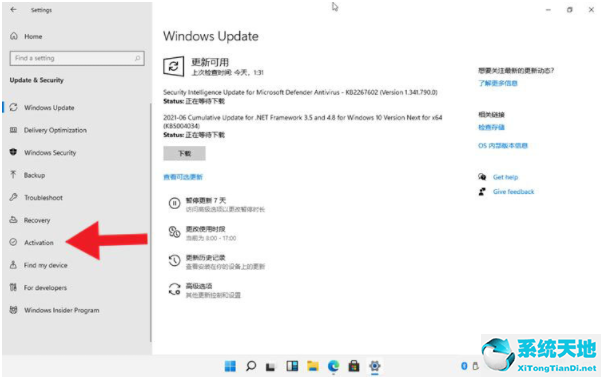601x377 pixels.
Task: Click the Settings gear on the taskbar
Action: pos(374,366)
